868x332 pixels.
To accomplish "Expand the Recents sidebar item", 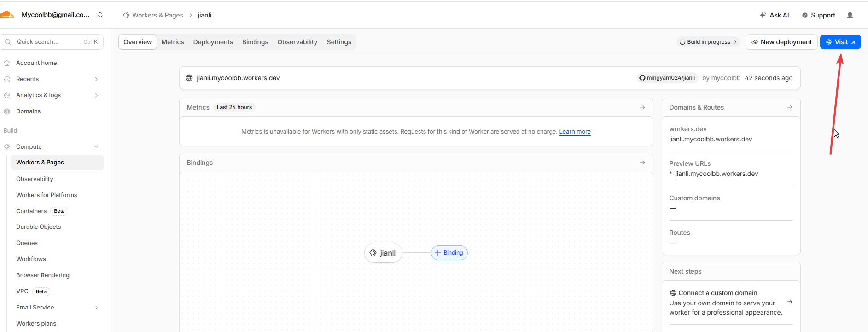I will point(96,79).
